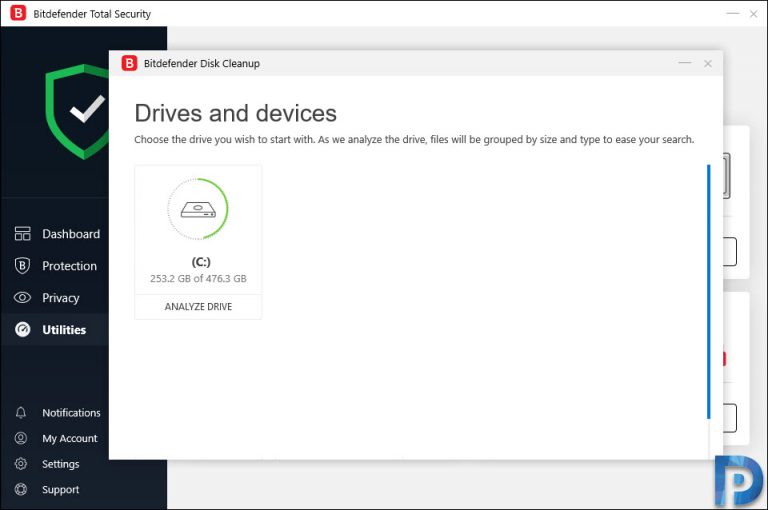Click ANALYZE DRIVE for the C: drive
The image size is (768, 510).
tap(198, 307)
